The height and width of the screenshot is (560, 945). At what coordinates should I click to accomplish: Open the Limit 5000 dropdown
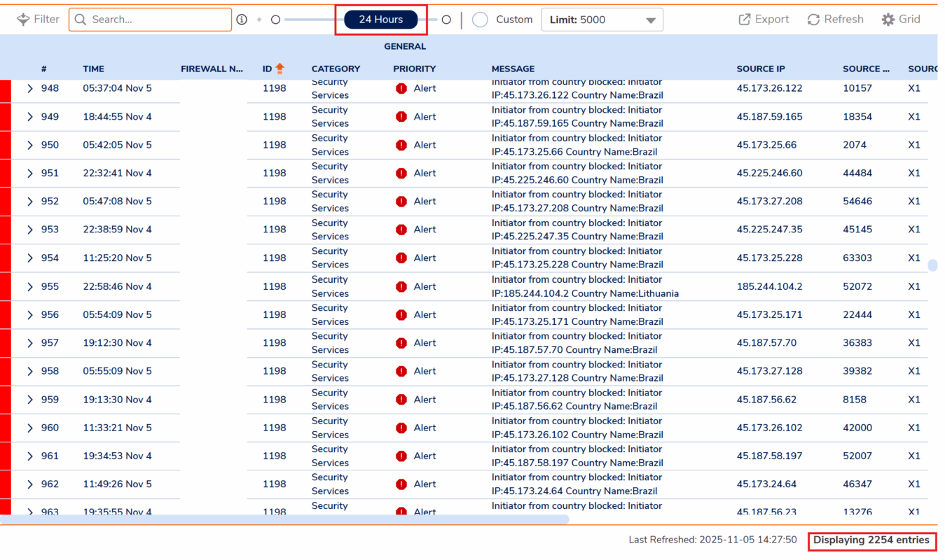[602, 20]
